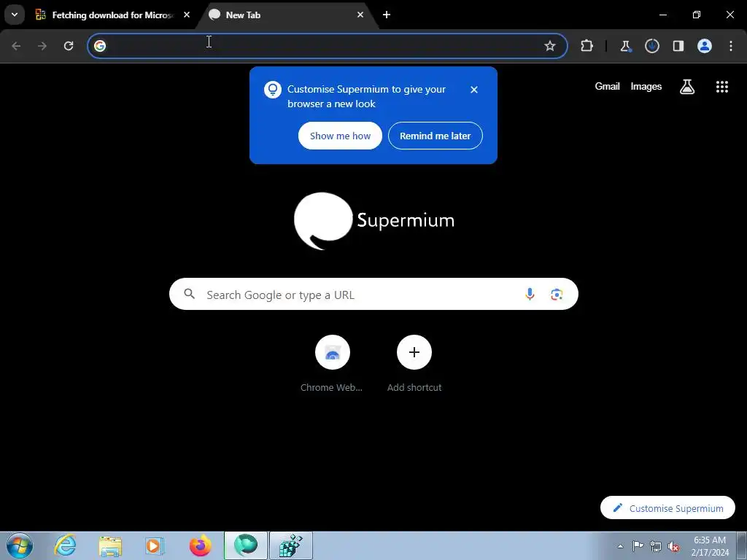Open the installer taskbar icon
The width and height of the screenshot is (747, 560).
pos(291,545)
